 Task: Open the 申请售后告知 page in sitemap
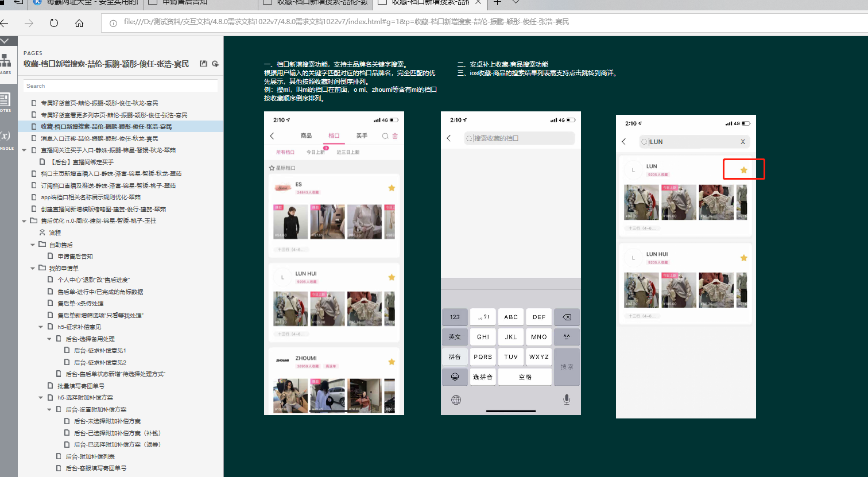click(x=75, y=257)
